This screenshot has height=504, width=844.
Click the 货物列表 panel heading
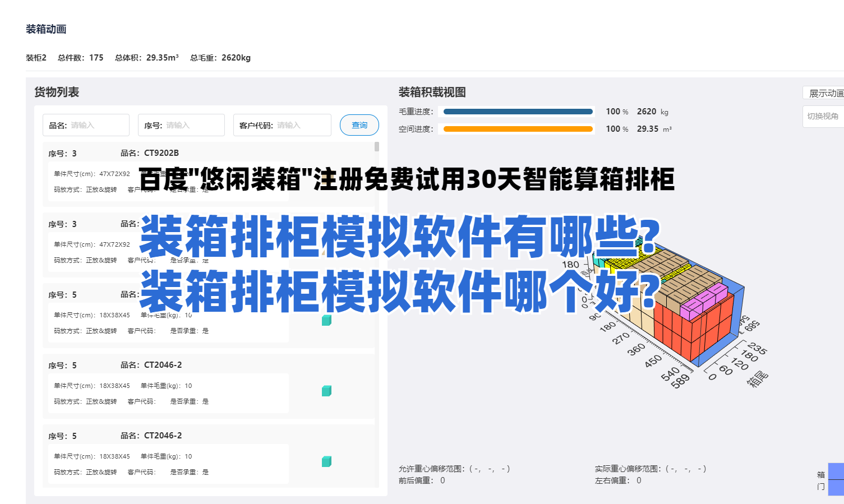[57, 92]
